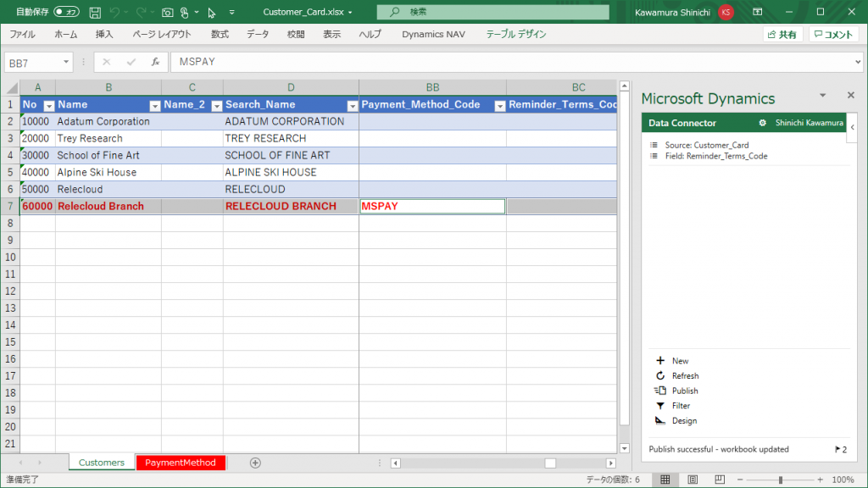Click the select-all corner triangle of the sheet
Image resolution: width=868 pixels, height=488 pixels.
pyautogui.click(x=12, y=87)
